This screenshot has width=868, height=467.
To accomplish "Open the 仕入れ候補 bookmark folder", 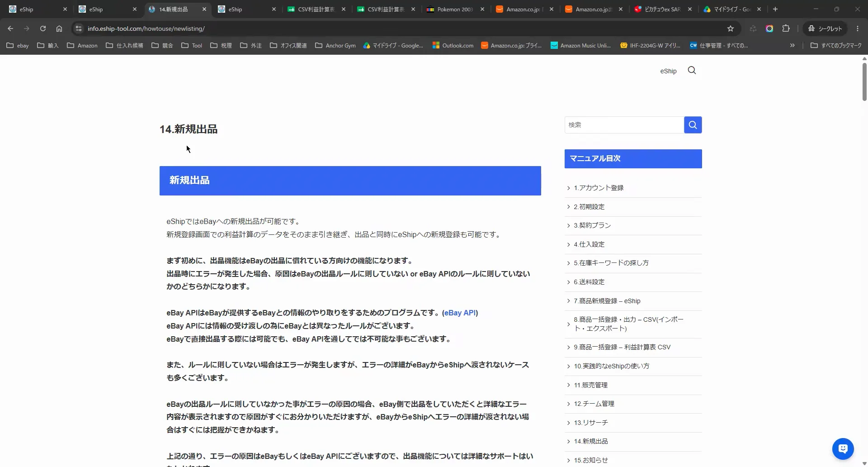I will 124,45.
